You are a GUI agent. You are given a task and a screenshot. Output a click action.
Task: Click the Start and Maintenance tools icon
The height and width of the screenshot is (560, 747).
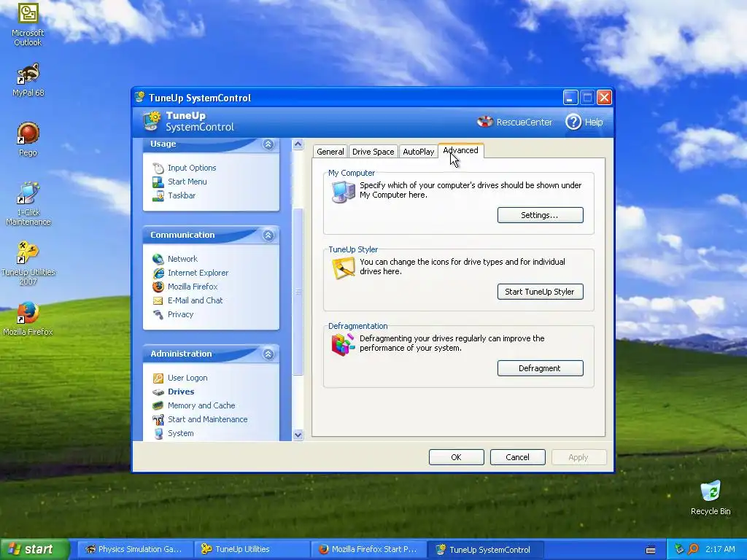158,419
